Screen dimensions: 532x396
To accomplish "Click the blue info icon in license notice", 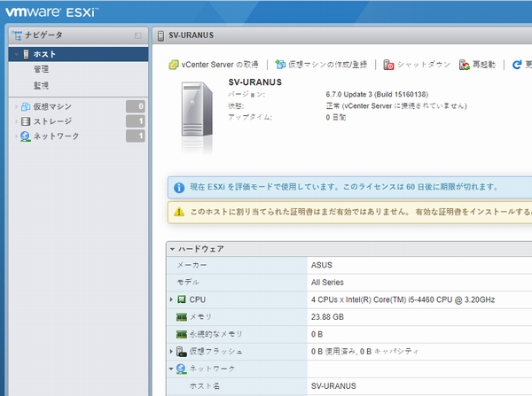I will [179, 188].
